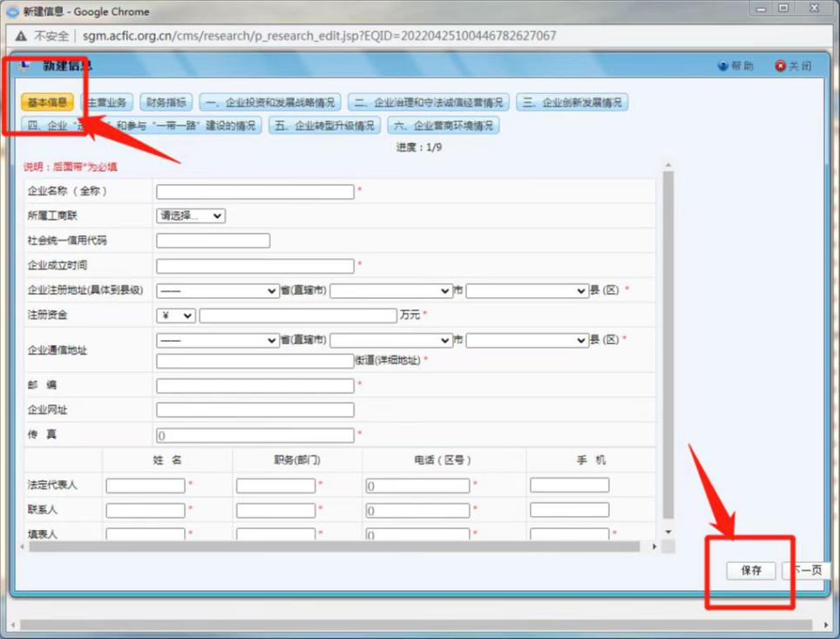The width and height of the screenshot is (840, 639).
Task: Click the red 关闭 close icon
Action: tap(780, 66)
